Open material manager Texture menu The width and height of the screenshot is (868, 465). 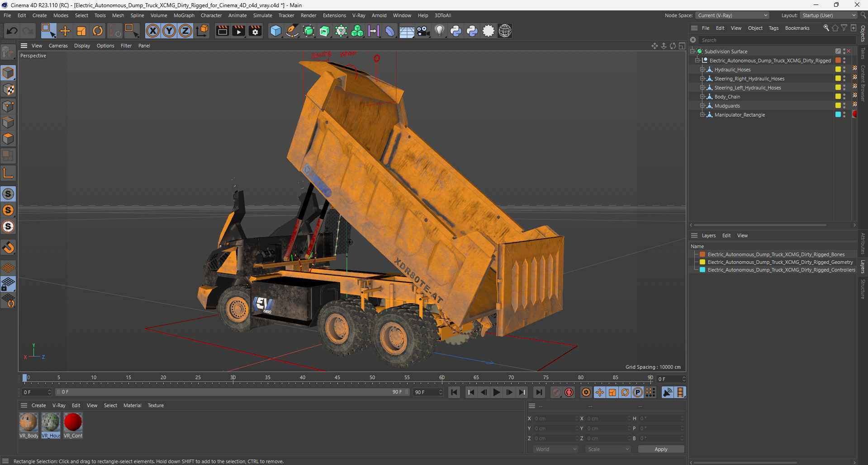pyautogui.click(x=156, y=405)
